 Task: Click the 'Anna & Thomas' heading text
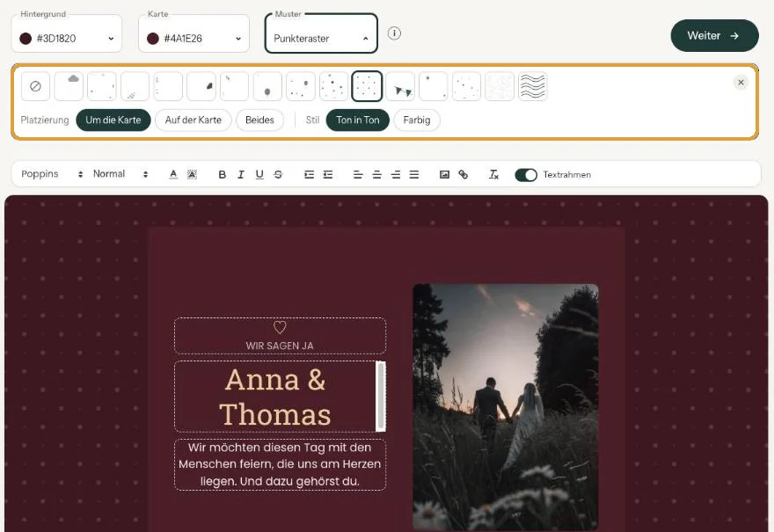tap(275, 397)
